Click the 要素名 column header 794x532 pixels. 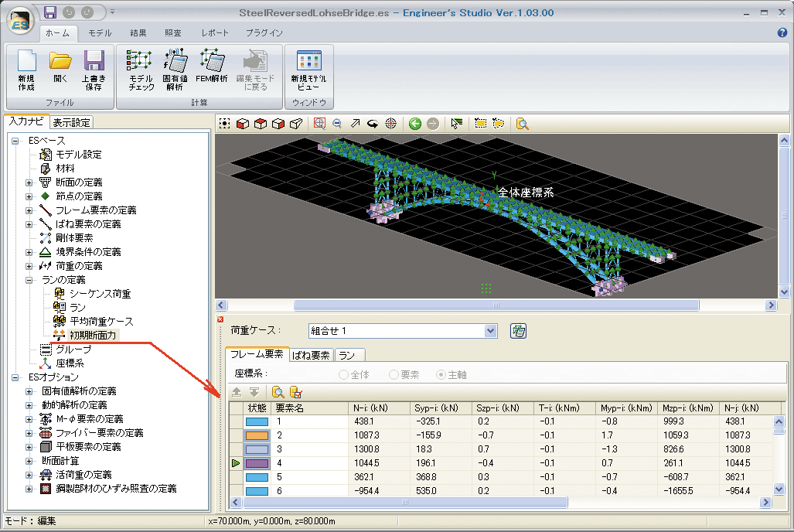(310, 408)
